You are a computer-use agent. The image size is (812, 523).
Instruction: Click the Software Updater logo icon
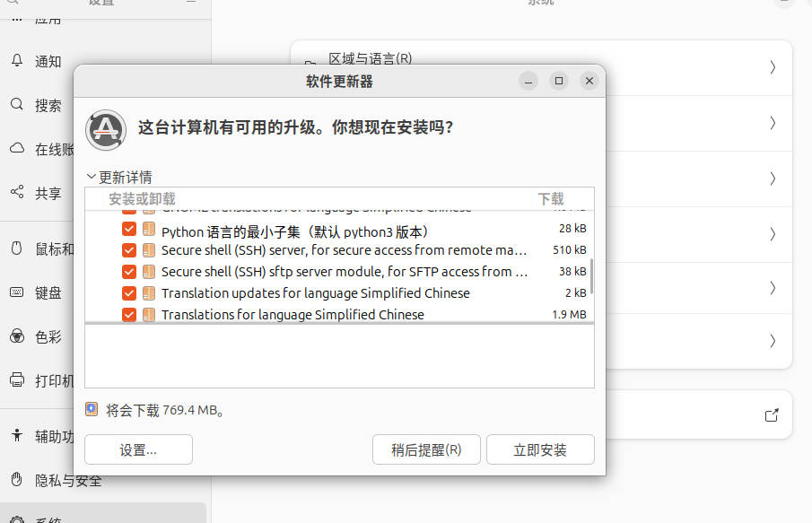(106, 130)
